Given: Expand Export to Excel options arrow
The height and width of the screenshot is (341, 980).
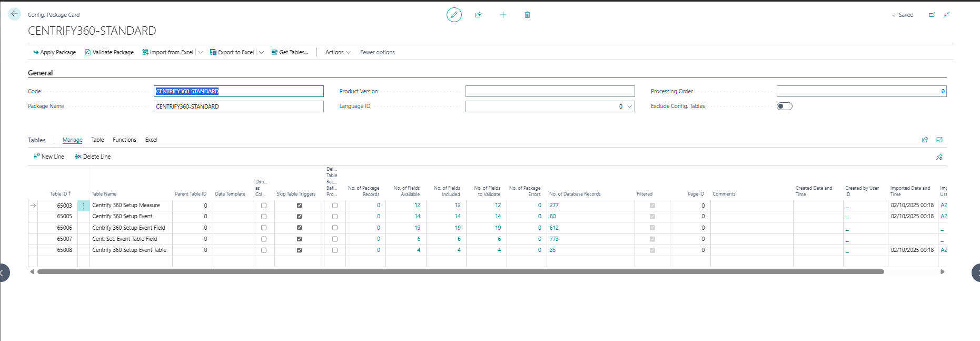Looking at the screenshot, I should pyautogui.click(x=262, y=52).
